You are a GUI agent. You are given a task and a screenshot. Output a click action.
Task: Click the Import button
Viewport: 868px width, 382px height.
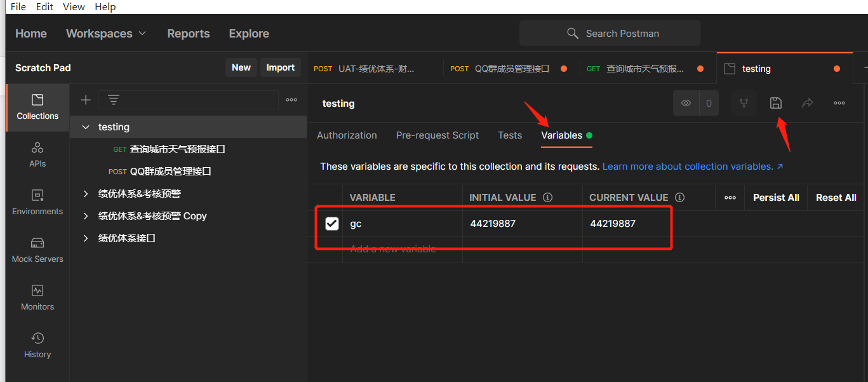pyautogui.click(x=281, y=67)
